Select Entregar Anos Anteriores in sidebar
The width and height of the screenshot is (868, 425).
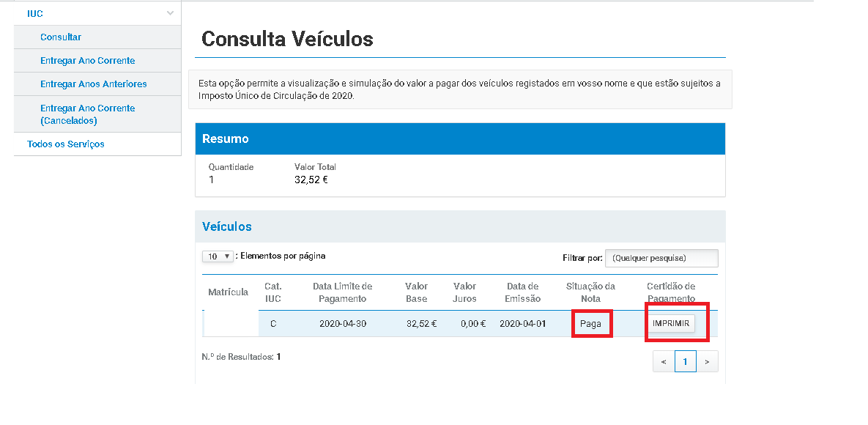point(94,84)
